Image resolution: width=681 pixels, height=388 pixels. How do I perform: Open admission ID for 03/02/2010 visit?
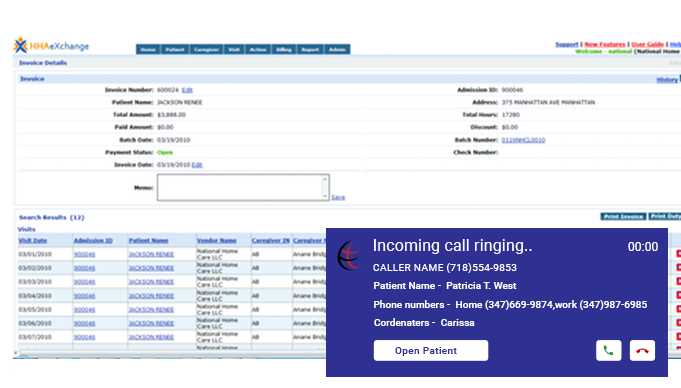(x=84, y=268)
